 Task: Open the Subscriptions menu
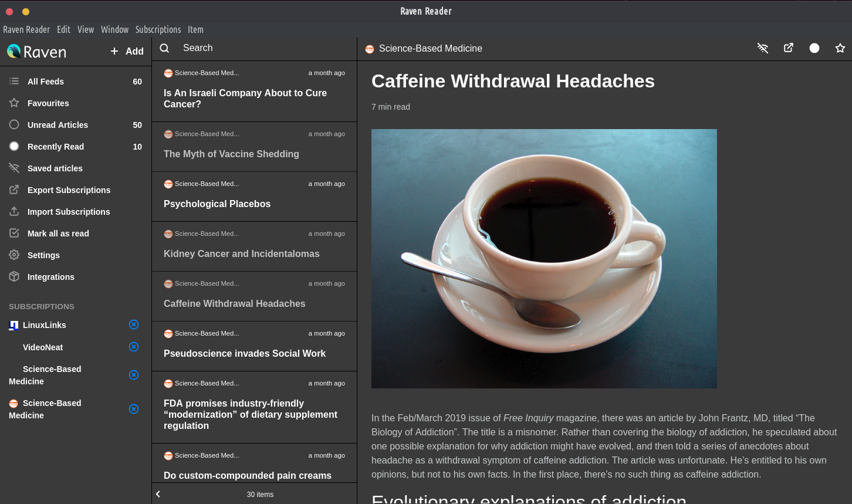(x=158, y=29)
